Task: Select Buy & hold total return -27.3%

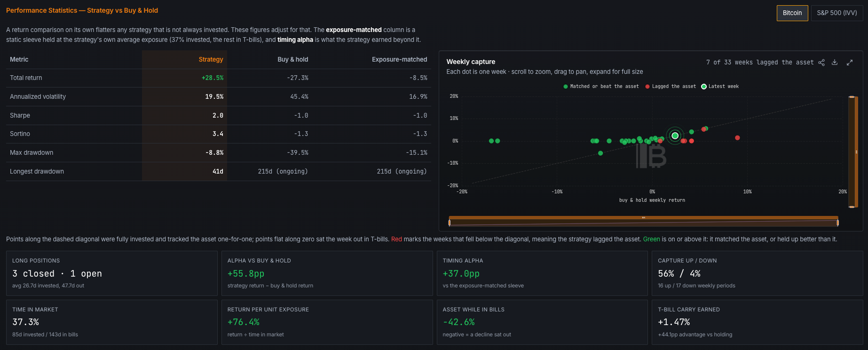Action: click(x=298, y=78)
